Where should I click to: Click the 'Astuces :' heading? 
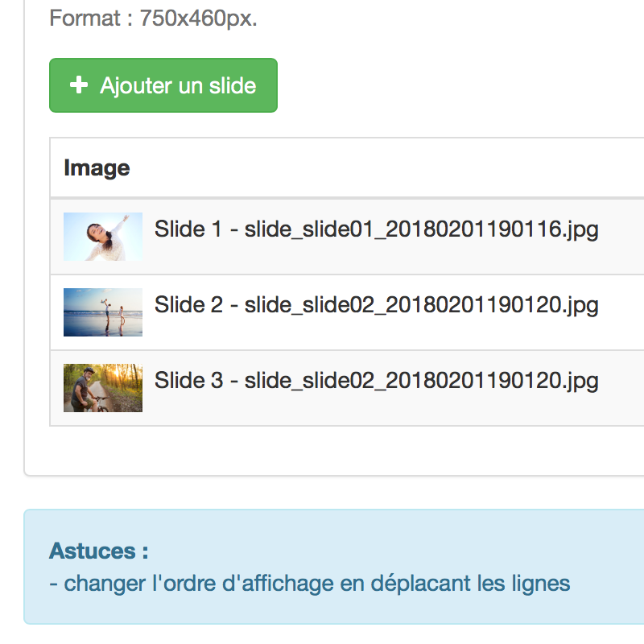(98, 551)
